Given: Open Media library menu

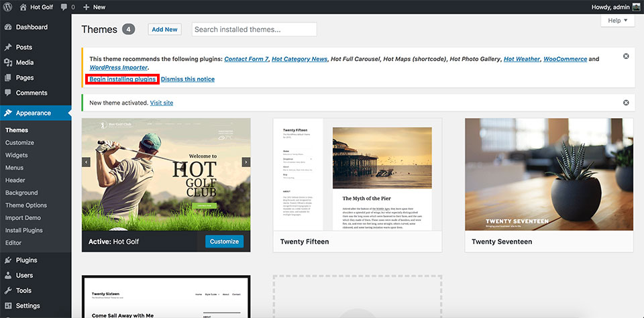Looking at the screenshot, I should point(25,62).
